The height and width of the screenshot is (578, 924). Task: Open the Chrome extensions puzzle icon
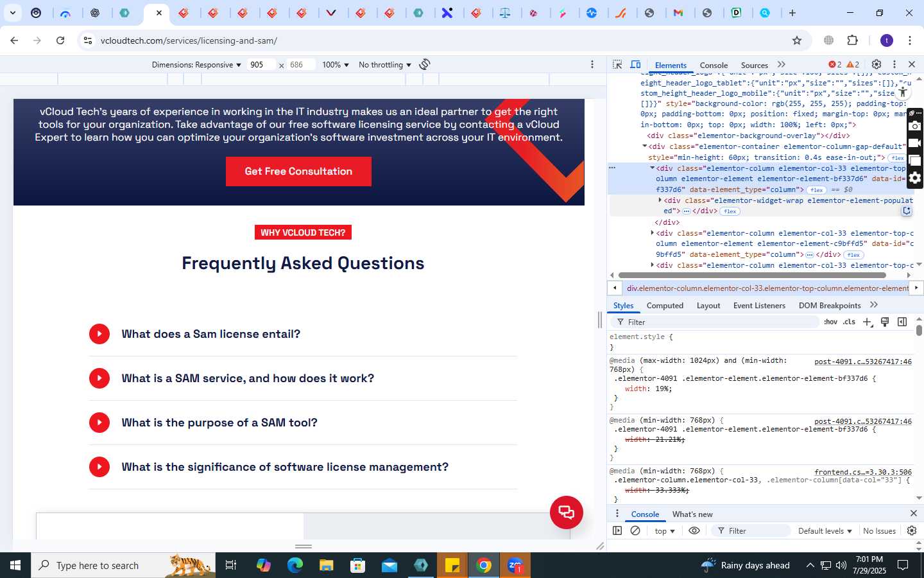(852, 40)
